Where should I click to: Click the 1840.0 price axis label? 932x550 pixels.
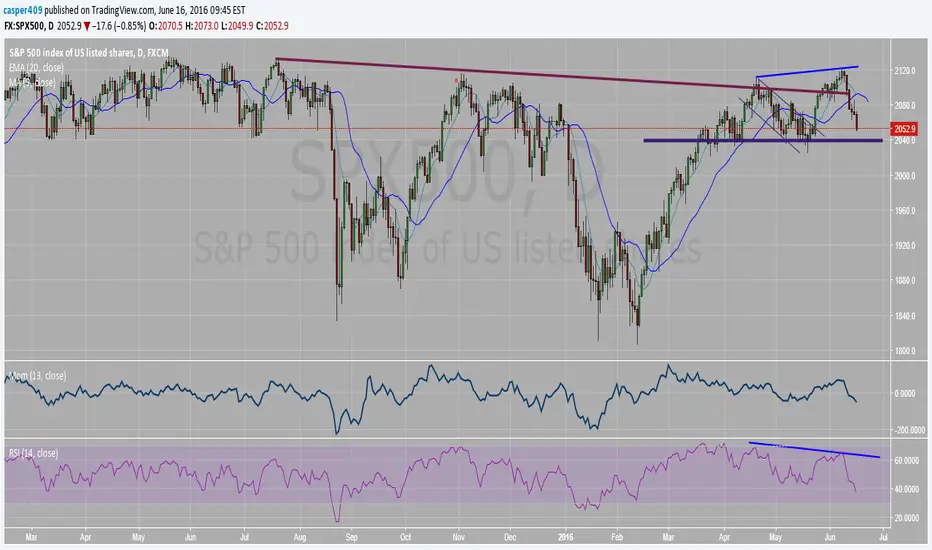pyautogui.click(x=905, y=316)
